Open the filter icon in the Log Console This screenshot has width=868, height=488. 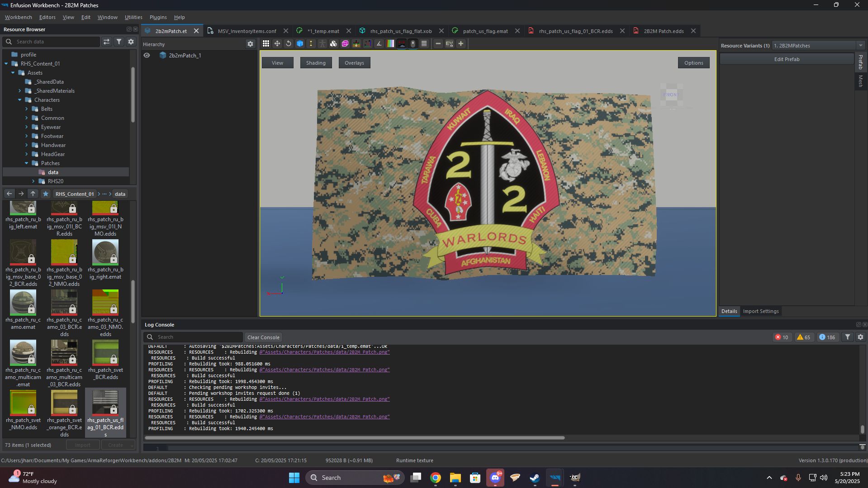click(x=848, y=337)
